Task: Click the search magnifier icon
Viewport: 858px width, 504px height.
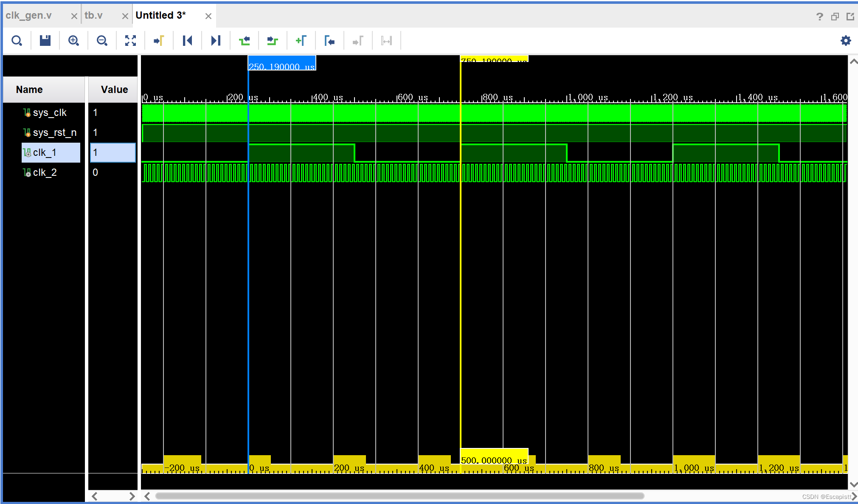Action: (x=16, y=40)
